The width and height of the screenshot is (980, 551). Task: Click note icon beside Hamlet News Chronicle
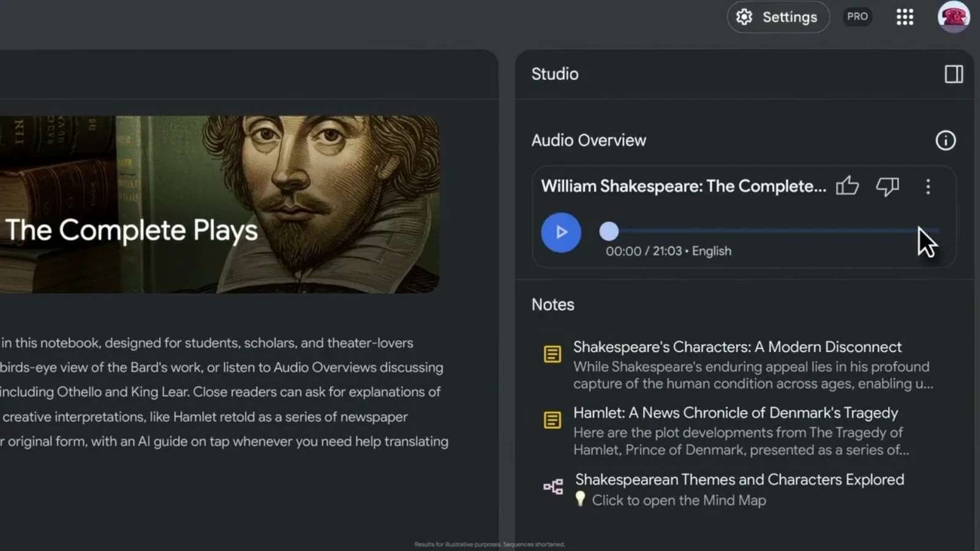coord(552,420)
